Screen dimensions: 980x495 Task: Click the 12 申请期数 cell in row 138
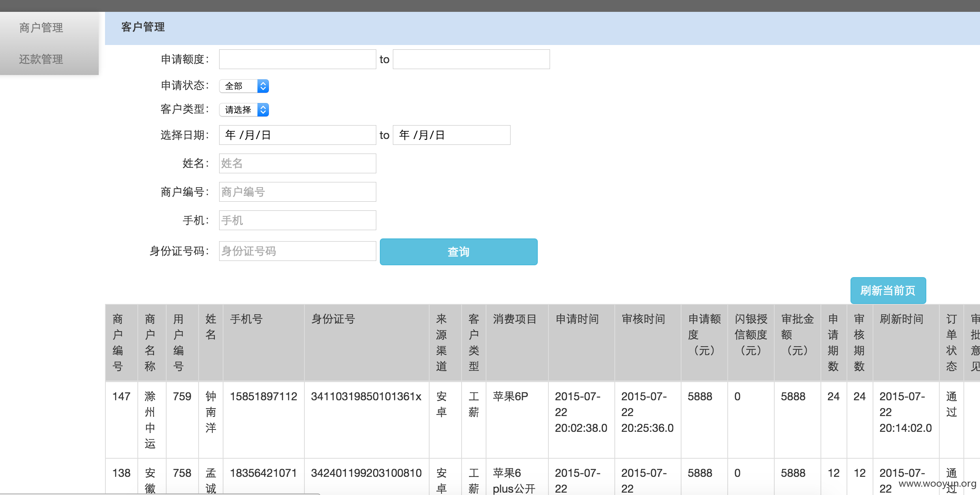point(834,476)
